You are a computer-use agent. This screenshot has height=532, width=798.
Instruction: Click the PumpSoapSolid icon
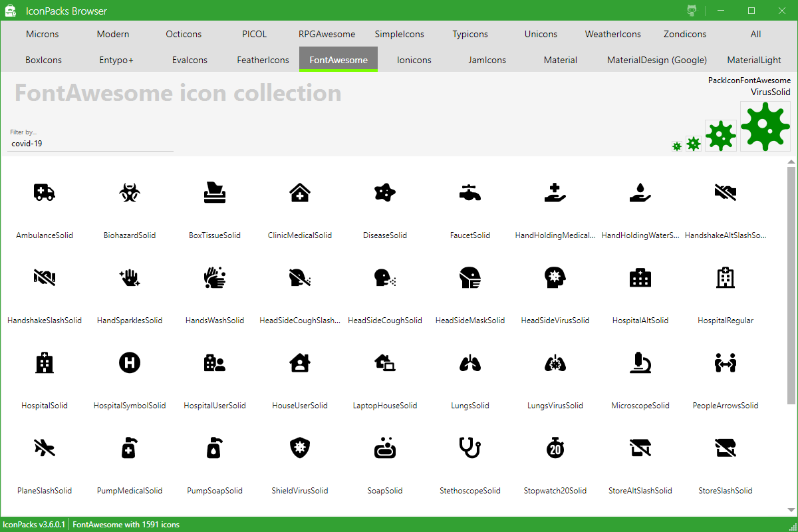(215, 448)
